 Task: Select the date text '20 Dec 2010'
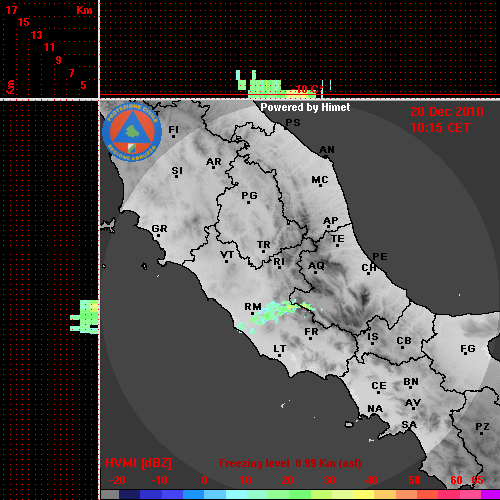[x=447, y=112]
